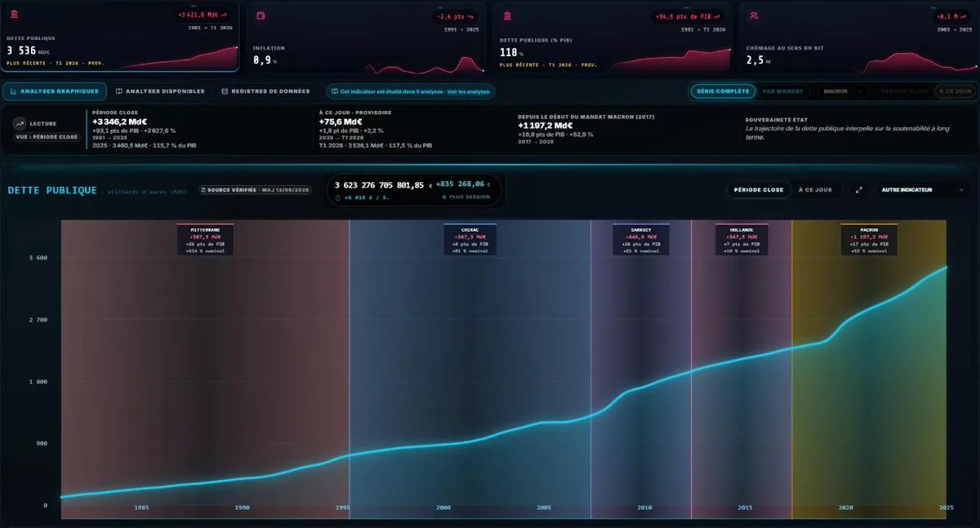The height and width of the screenshot is (528, 980).
Task: Switch the chart to À Ce Jour
Action: (x=815, y=189)
